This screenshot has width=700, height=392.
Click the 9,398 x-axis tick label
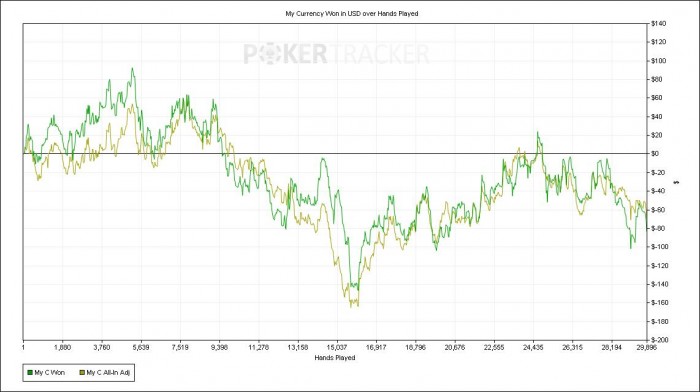pos(219,347)
